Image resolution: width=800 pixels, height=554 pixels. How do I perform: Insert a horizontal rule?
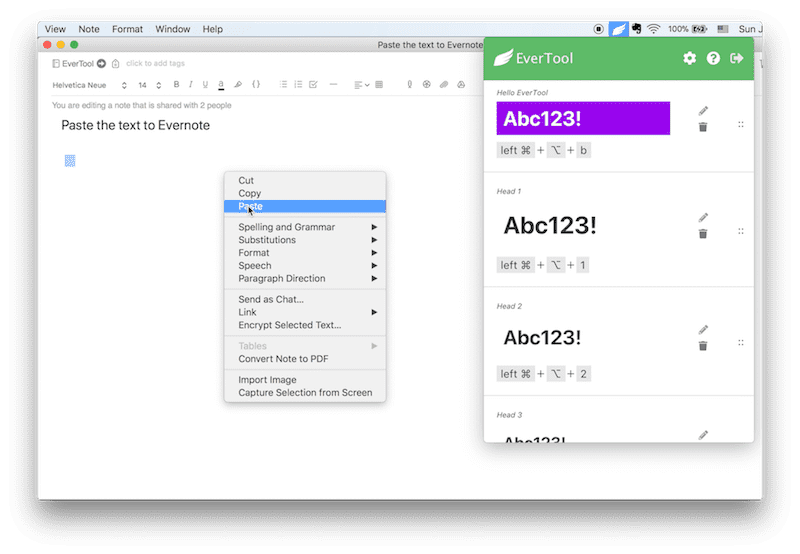(x=334, y=84)
